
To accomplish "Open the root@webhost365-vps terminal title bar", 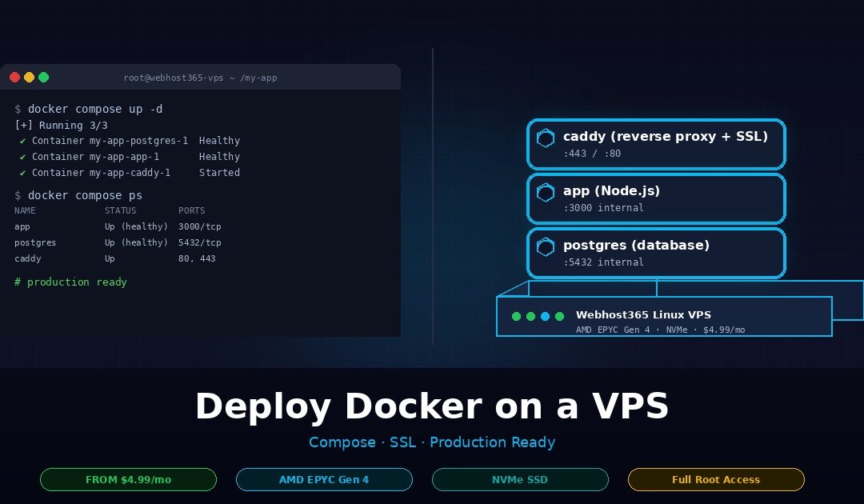I will click(x=201, y=78).
